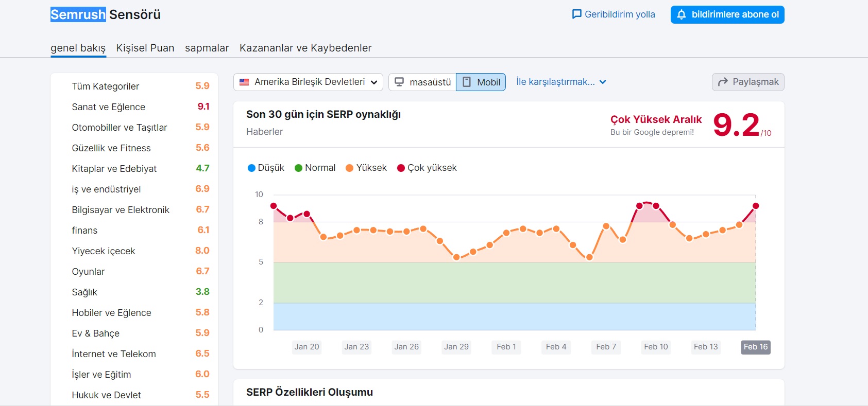Click the US flag icon
The height and width of the screenshot is (406, 868).
click(244, 82)
